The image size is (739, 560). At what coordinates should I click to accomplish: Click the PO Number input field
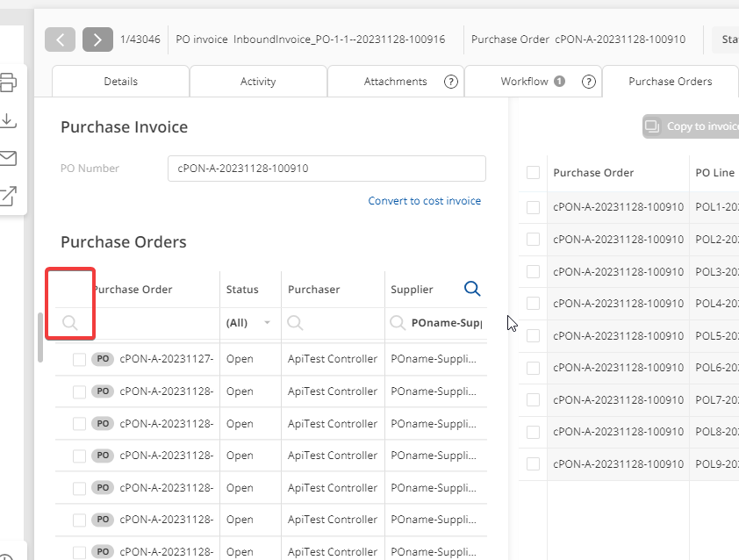click(326, 169)
